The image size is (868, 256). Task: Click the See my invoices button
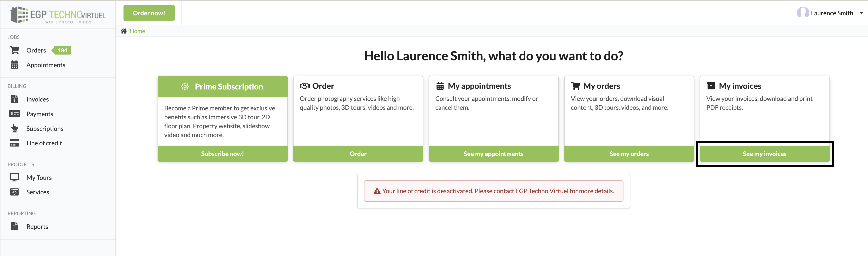tap(764, 154)
